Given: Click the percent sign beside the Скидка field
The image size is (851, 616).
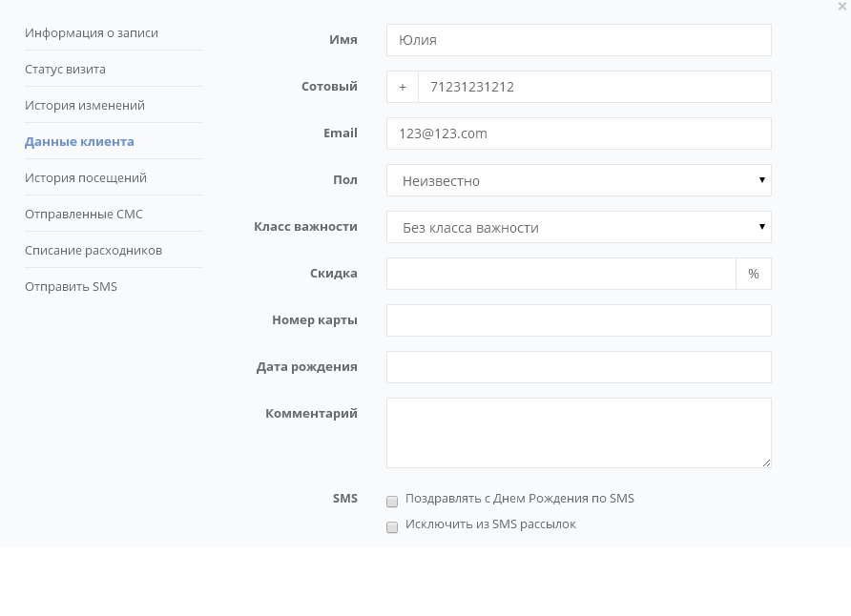Looking at the screenshot, I should pos(754,274).
